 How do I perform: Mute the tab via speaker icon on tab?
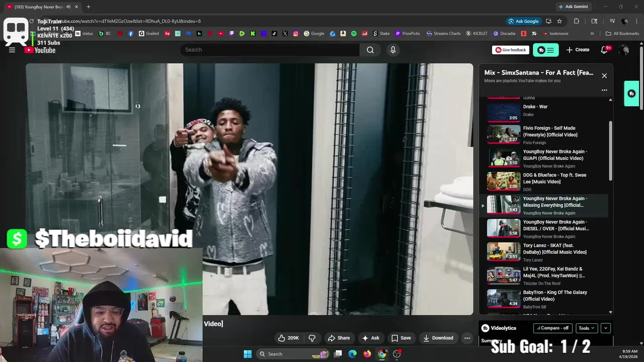point(68,7)
